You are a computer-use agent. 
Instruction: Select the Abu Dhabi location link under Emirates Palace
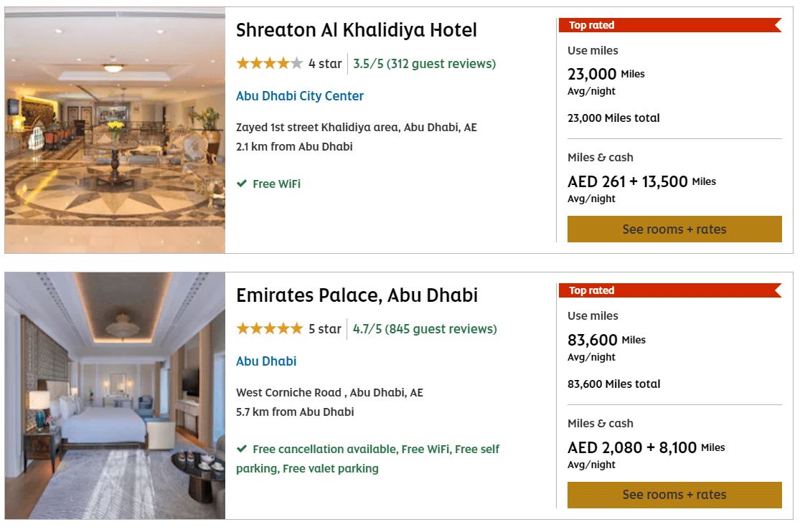coord(266,361)
